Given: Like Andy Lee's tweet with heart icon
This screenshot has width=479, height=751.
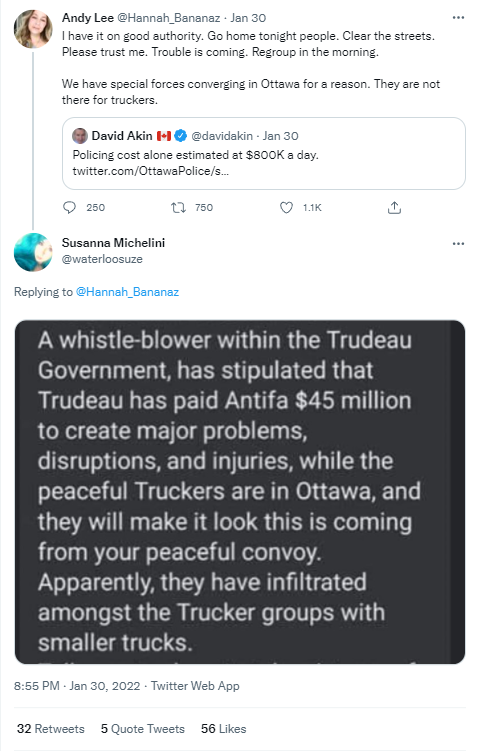Looking at the screenshot, I should pyautogui.click(x=286, y=207).
